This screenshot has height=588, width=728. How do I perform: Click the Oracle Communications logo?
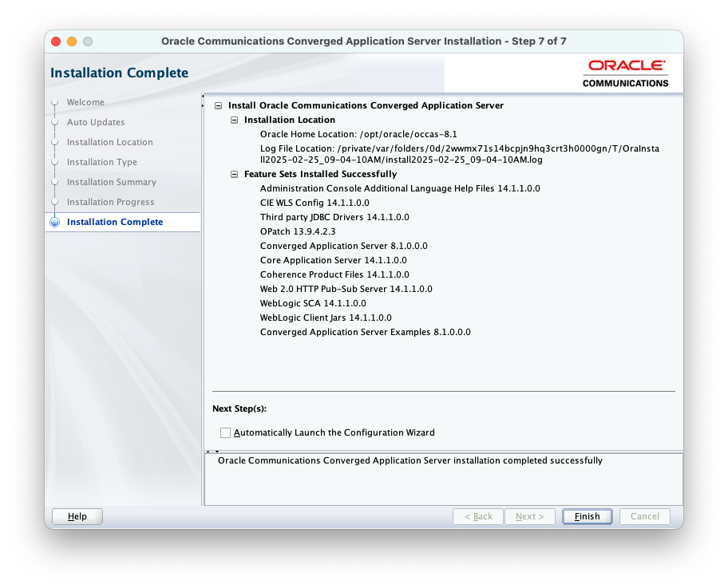pyautogui.click(x=625, y=73)
